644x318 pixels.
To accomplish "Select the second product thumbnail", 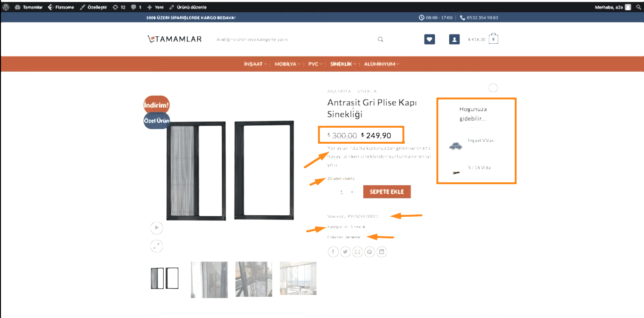I will coord(209,279).
